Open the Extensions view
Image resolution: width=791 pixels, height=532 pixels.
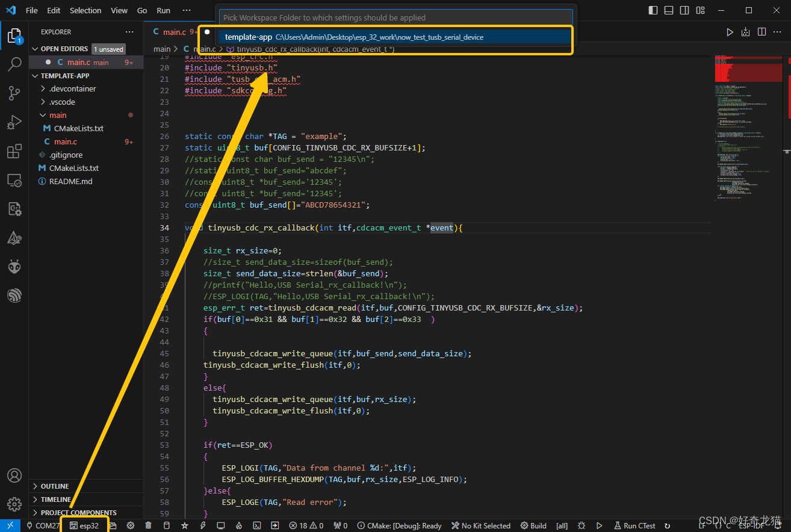(14, 151)
